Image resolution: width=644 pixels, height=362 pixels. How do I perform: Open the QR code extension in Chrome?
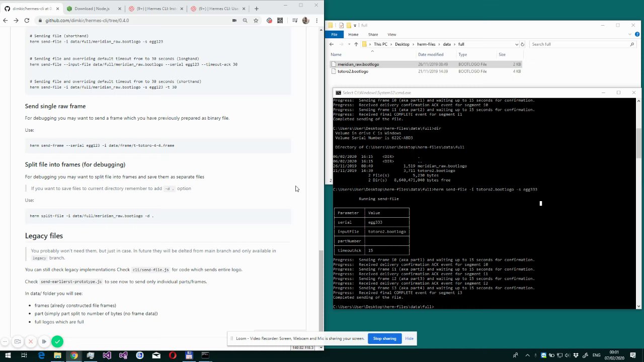coord(280,20)
